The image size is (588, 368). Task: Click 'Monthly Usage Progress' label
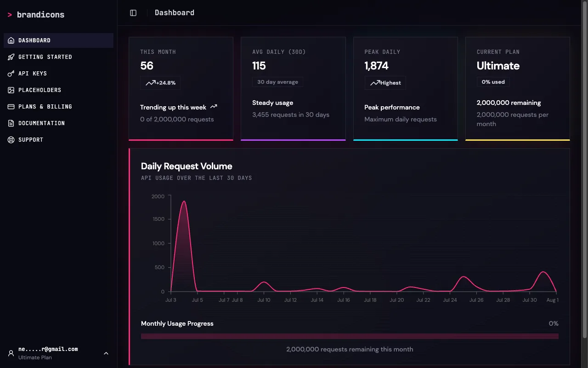click(x=177, y=323)
